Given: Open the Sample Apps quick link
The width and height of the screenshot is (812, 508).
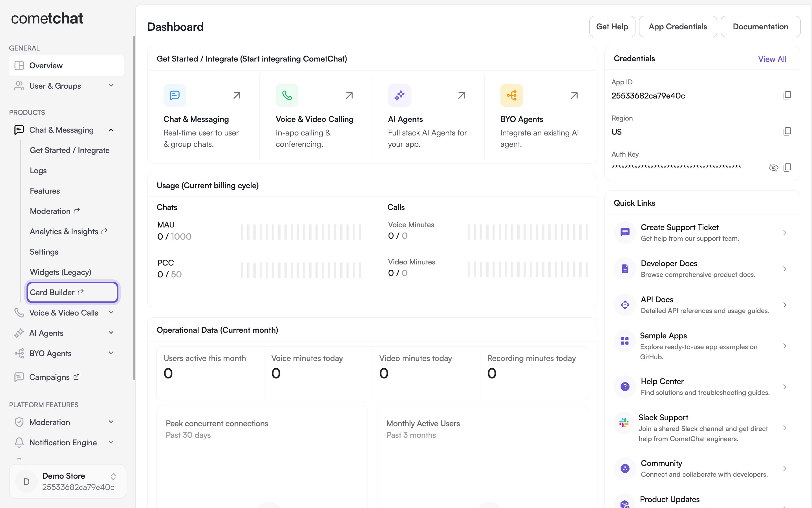Looking at the screenshot, I should 701,346.
